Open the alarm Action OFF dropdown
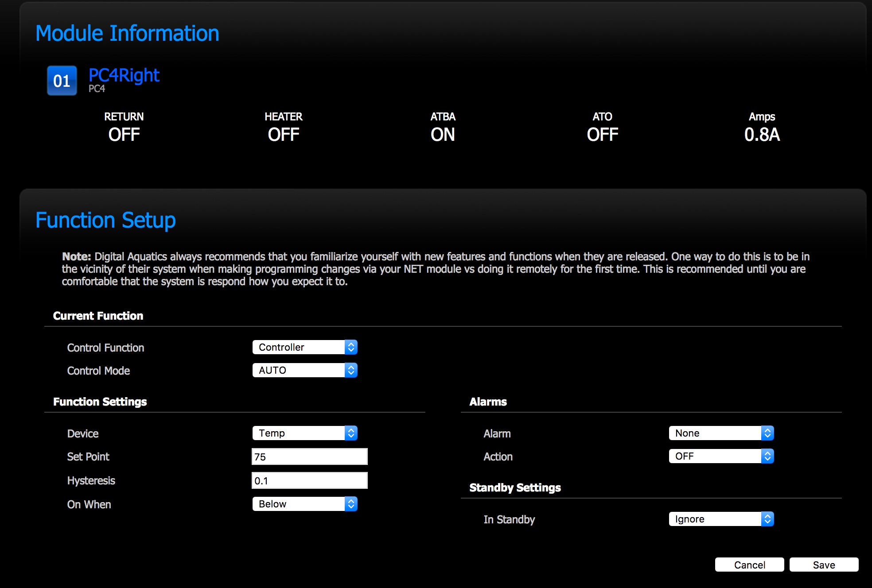The height and width of the screenshot is (588, 872). point(721,456)
